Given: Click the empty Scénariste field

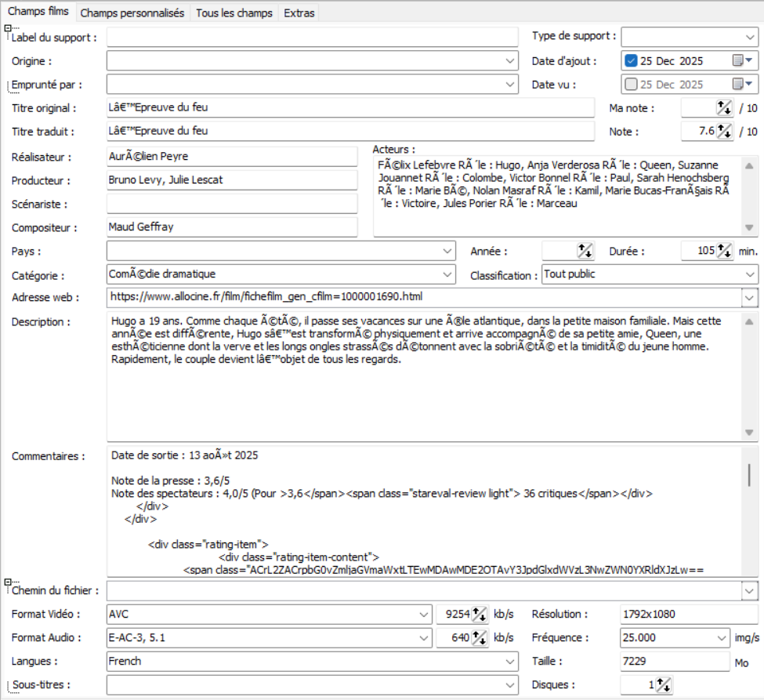Looking at the screenshot, I should coord(232,204).
